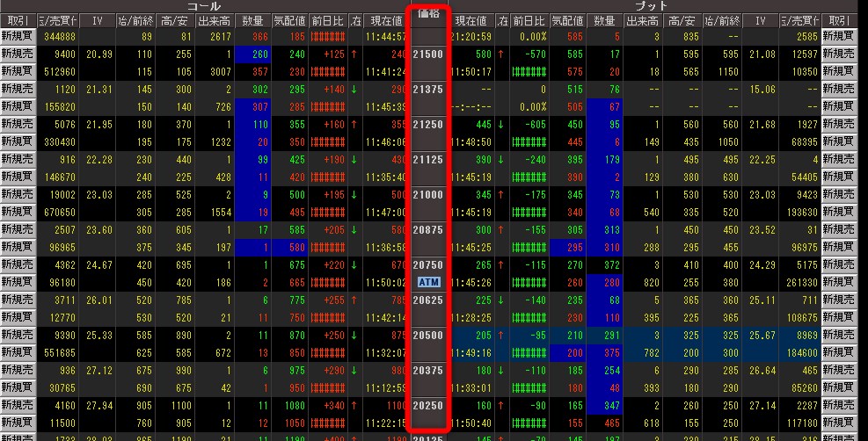The width and height of the screenshot is (868, 441).
Task: Select the 21000 strike price cell
Action: (x=428, y=194)
